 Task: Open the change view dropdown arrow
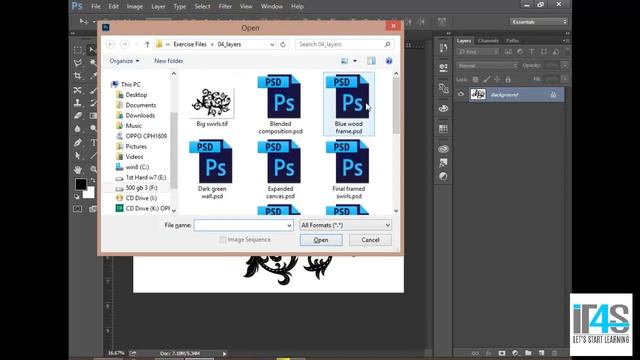coord(355,61)
